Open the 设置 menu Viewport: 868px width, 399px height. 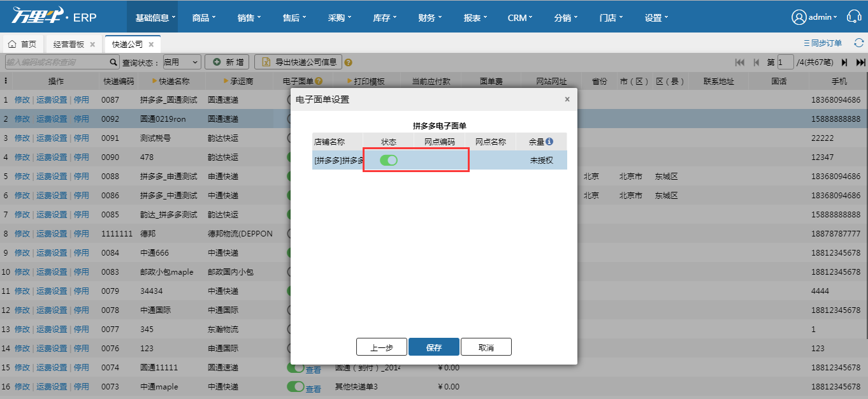click(656, 18)
